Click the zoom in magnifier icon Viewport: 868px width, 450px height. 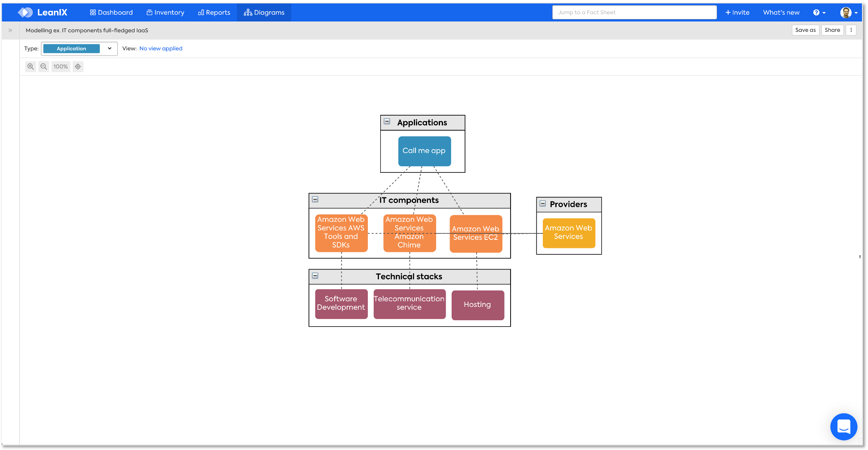point(31,67)
